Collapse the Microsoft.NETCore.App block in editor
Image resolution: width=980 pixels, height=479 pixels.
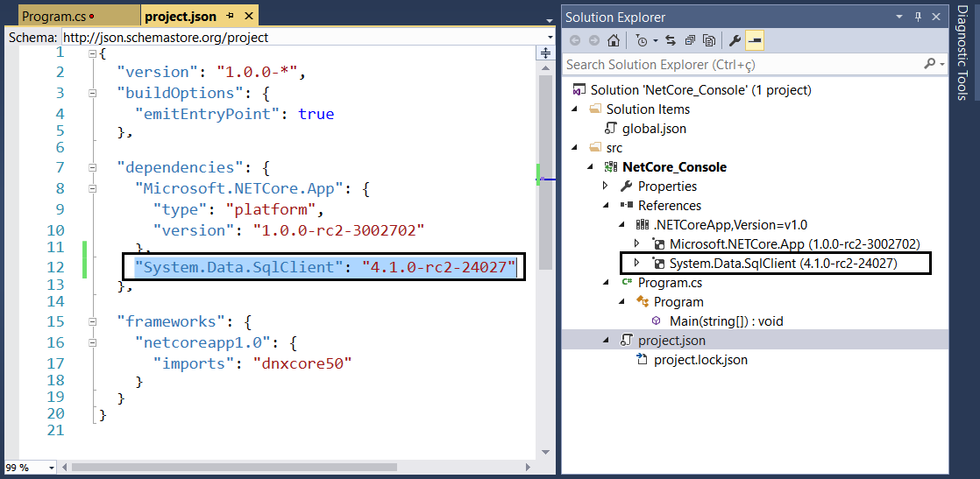pos(93,187)
